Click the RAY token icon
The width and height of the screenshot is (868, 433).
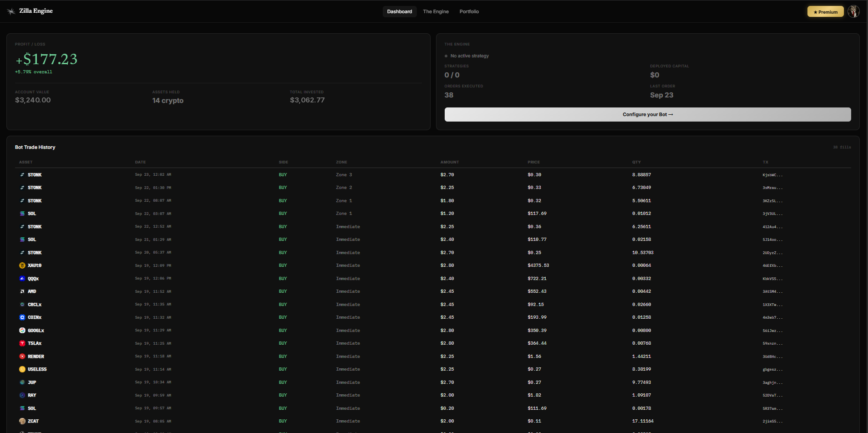coord(22,395)
